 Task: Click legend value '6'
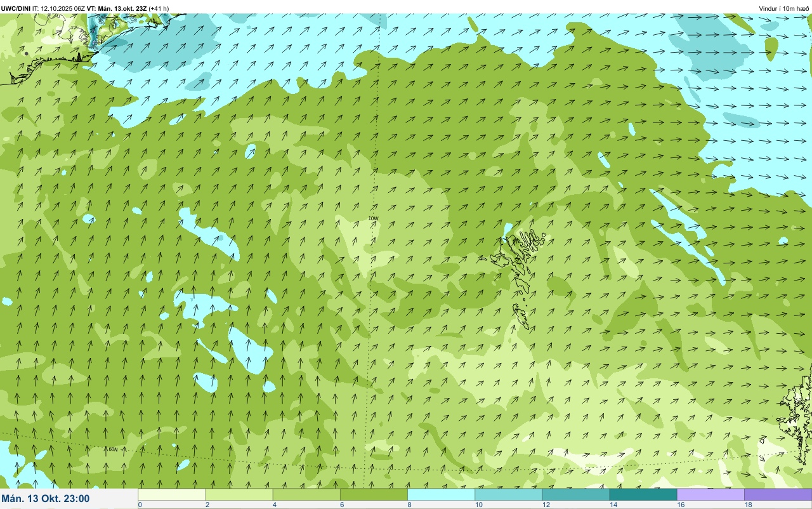click(x=341, y=505)
